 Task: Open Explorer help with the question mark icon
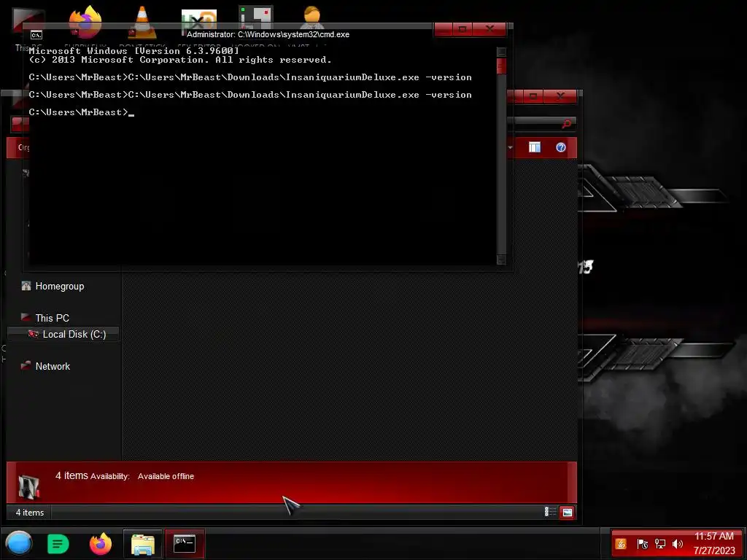(561, 147)
